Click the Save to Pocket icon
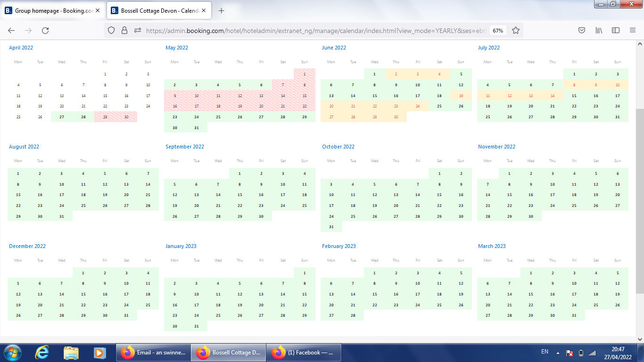This screenshot has width=644, height=362. (x=582, y=31)
